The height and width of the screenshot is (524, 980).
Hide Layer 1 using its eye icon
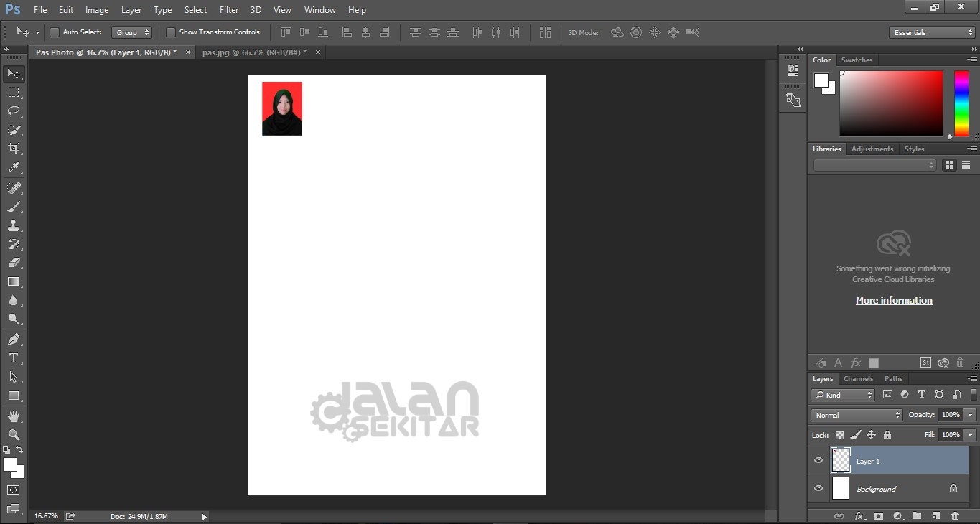[x=818, y=461]
